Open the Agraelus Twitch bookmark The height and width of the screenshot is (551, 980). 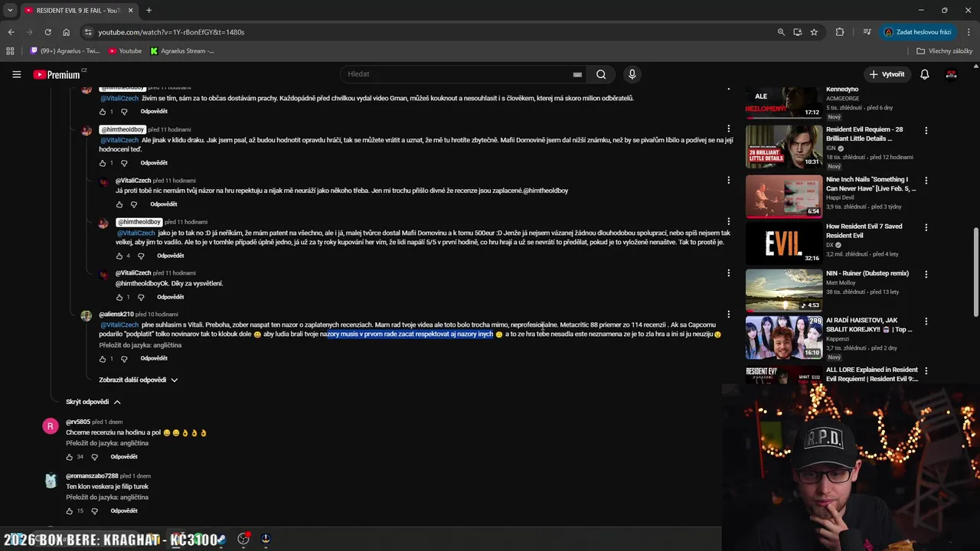tap(64, 51)
